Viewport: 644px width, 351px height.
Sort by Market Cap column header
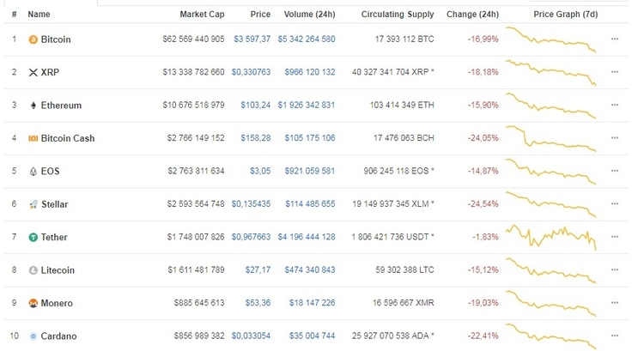coord(202,15)
